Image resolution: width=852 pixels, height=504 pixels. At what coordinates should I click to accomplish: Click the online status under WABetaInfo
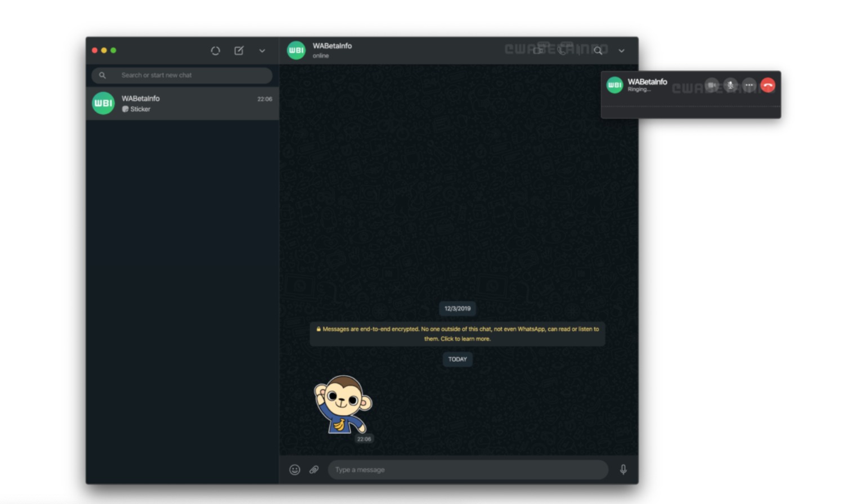(x=321, y=56)
